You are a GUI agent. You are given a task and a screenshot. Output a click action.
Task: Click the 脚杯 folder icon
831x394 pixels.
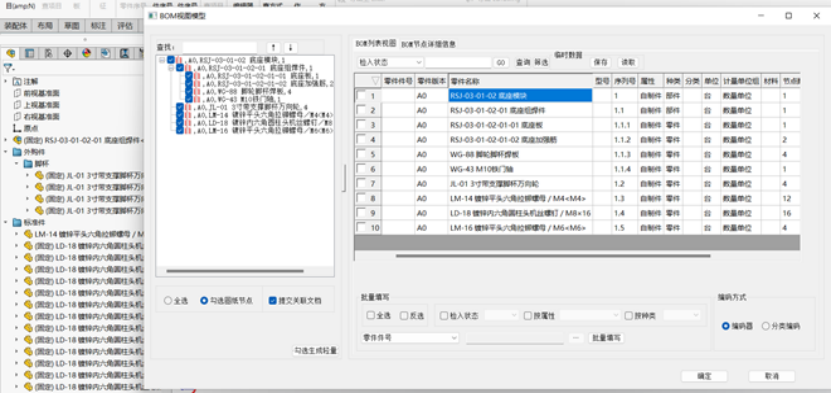pyautogui.click(x=28, y=163)
